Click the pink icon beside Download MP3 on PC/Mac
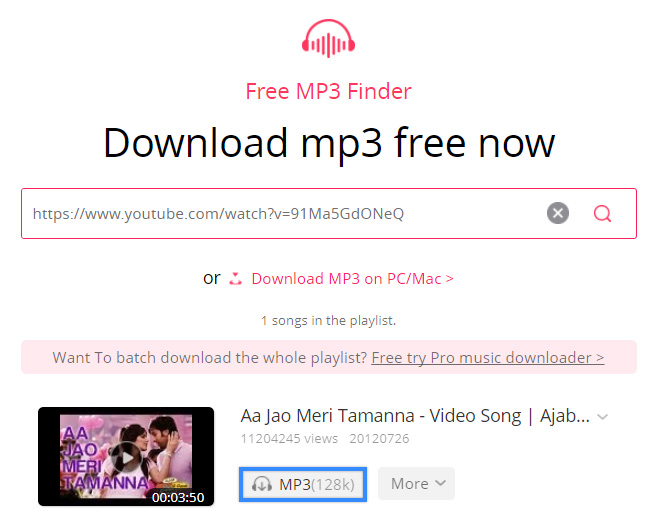The height and width of the screenshot is (522, 660). pyautogui.click(x=235, y=279)
